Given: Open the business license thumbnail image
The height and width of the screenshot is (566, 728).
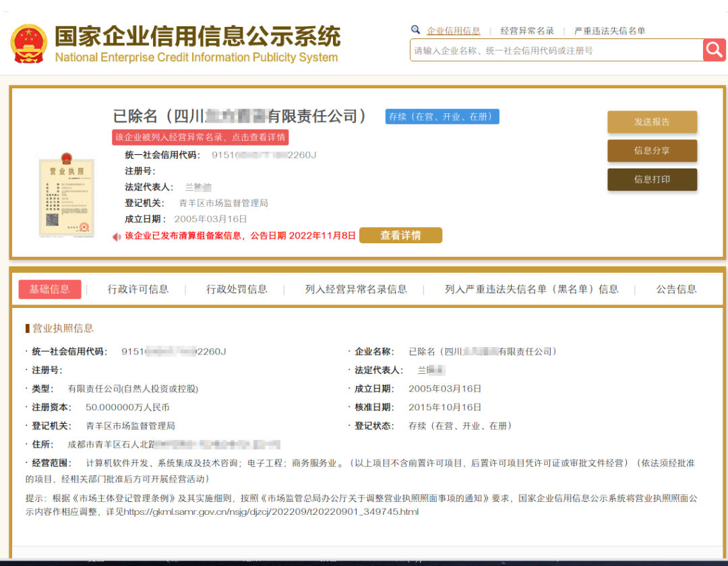Looking at the screenshot, I should [66, 195].
